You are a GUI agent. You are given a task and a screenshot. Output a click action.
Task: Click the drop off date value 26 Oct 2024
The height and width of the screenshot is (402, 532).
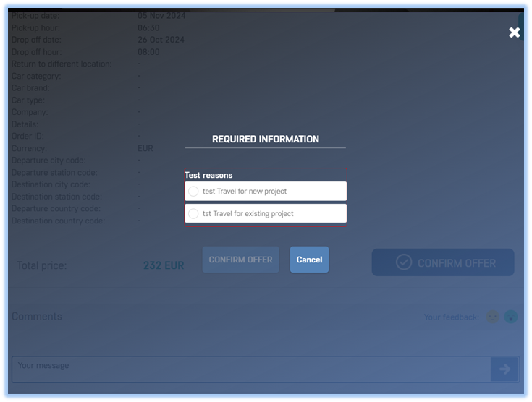161,40
